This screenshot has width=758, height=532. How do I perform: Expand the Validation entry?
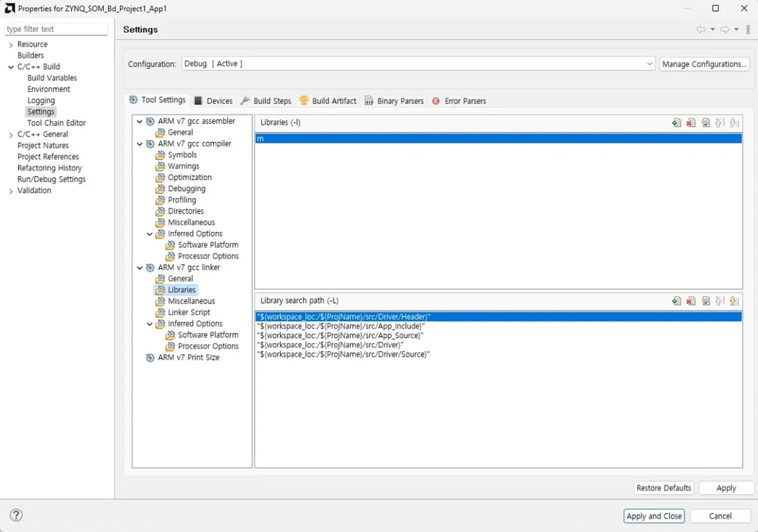click(10, 191)
